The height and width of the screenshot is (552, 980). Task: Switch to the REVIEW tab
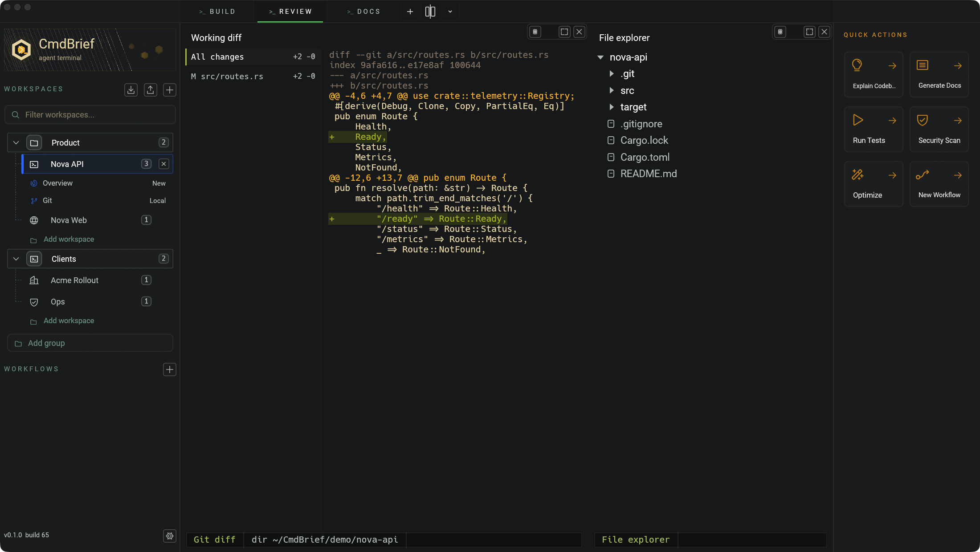pos(290,12)
